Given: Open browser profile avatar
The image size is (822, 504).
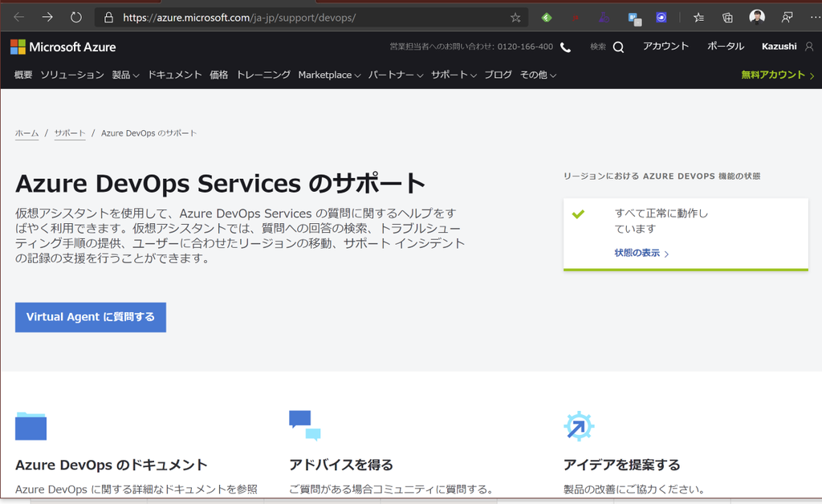Looking at the screenshot, I should pyautogui.click(x=756, y=18).
